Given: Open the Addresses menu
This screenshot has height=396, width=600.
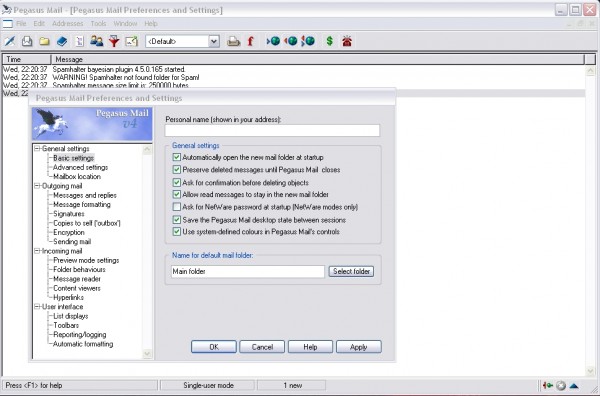Looking at the screenshot, I should tap(67, 24).
